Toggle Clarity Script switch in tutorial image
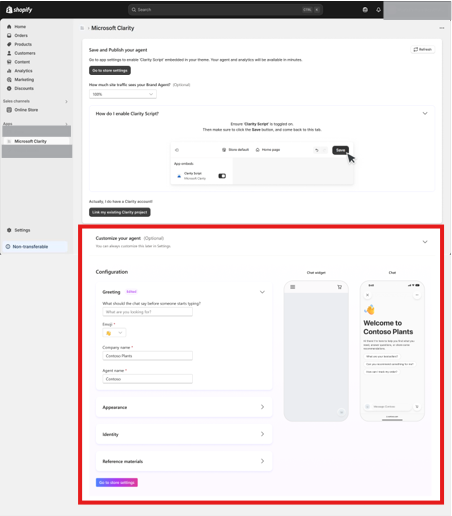452x516 pixels. (x=222, y=176)
